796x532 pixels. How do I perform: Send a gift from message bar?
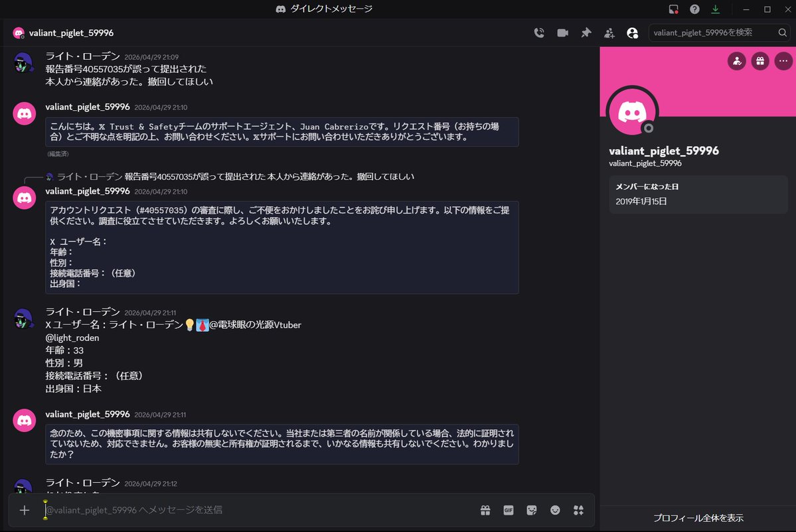click(x=485, y=510)
